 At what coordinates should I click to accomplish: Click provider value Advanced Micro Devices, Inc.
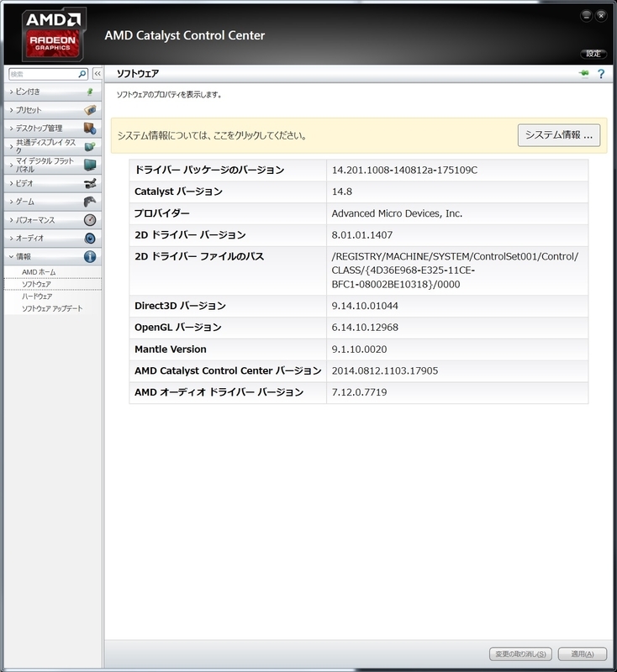pyautogui.click(x=397, y=213)
